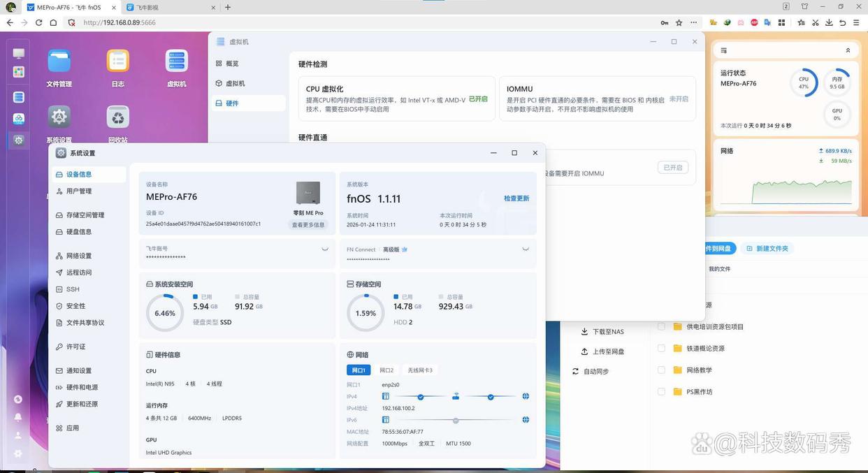Open the colorful app center icon in the dock
Image resolution: width=868 pixels, height=473 pixels.
coord(19,72)
